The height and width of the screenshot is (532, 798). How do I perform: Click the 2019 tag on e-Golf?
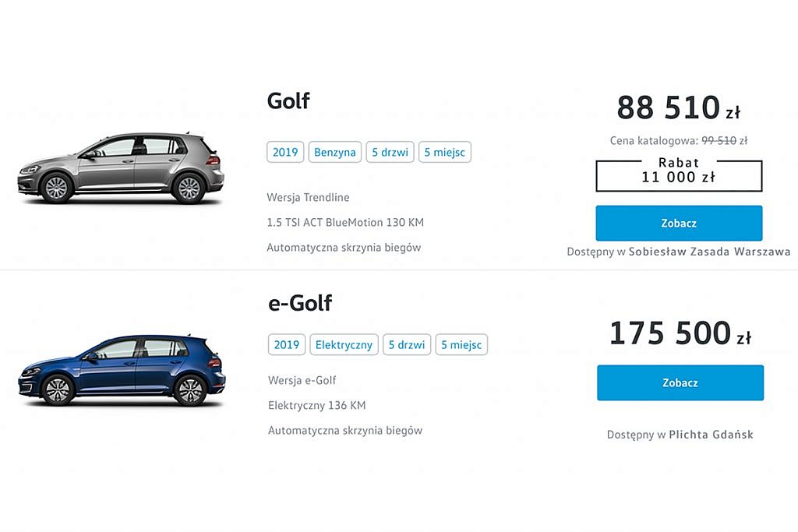287,344
